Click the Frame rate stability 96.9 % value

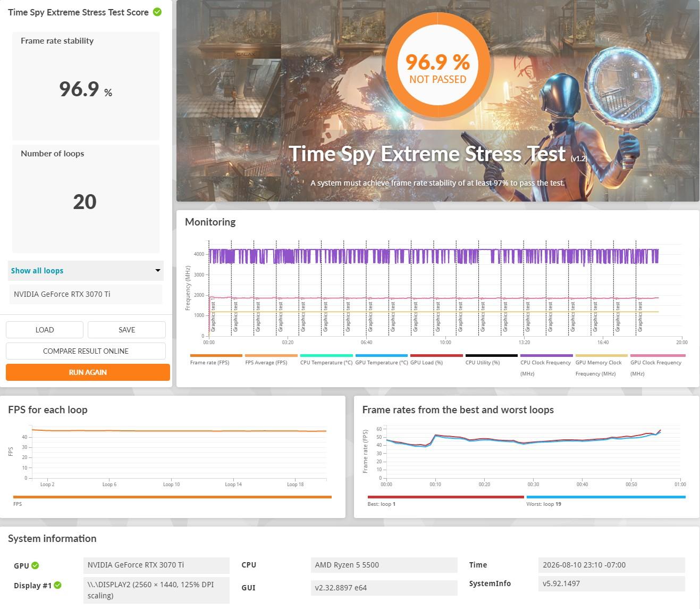tap(86, 89)
